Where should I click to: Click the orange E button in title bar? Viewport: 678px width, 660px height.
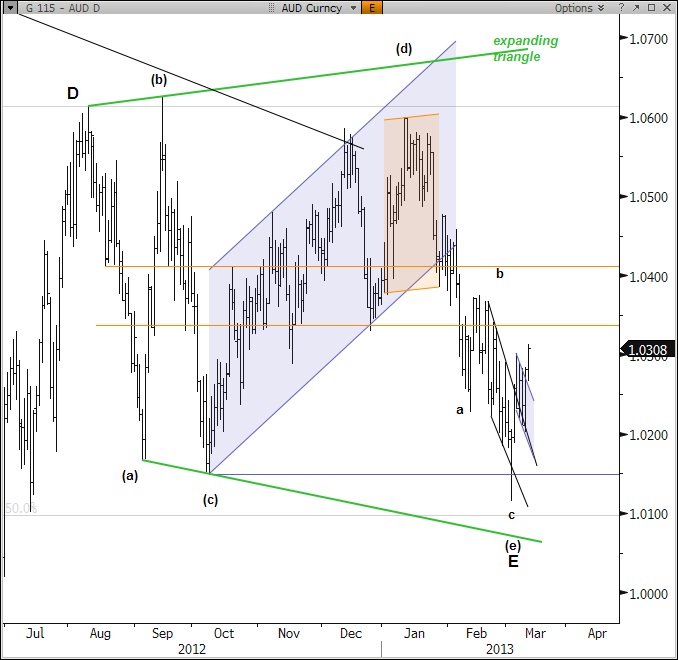372,8
